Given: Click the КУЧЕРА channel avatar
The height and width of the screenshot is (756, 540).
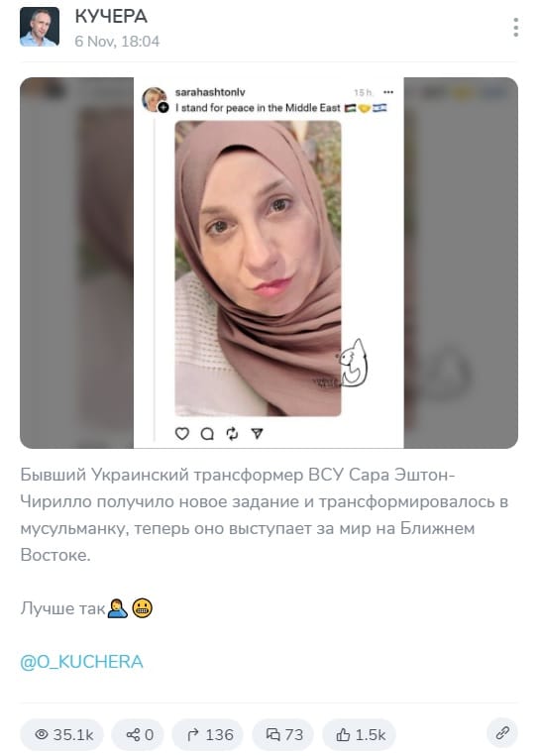Looking at the screenshot, I should click(40, 27).
